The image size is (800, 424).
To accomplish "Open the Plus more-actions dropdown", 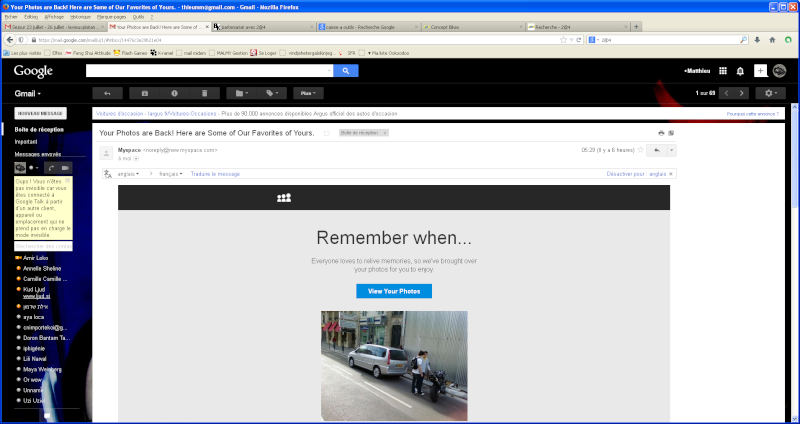I will point(308,93).
